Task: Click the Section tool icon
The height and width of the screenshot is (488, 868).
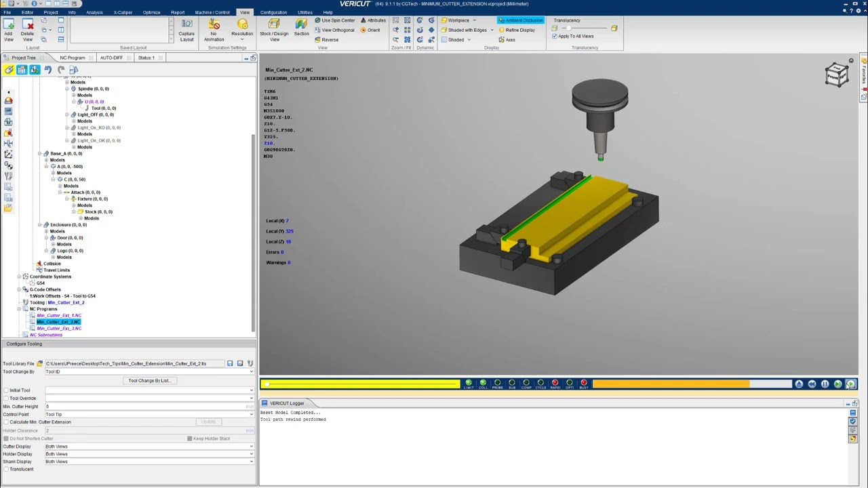Action: click(x=301, y=28)
